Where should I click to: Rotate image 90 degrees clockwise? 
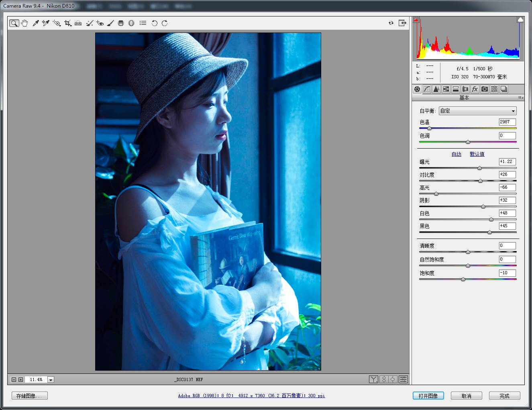pos(165,23)
